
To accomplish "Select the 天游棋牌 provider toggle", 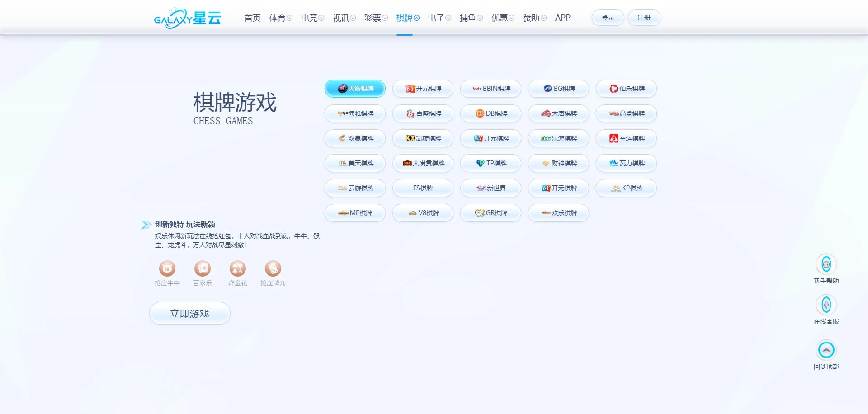I will point(355,89).
